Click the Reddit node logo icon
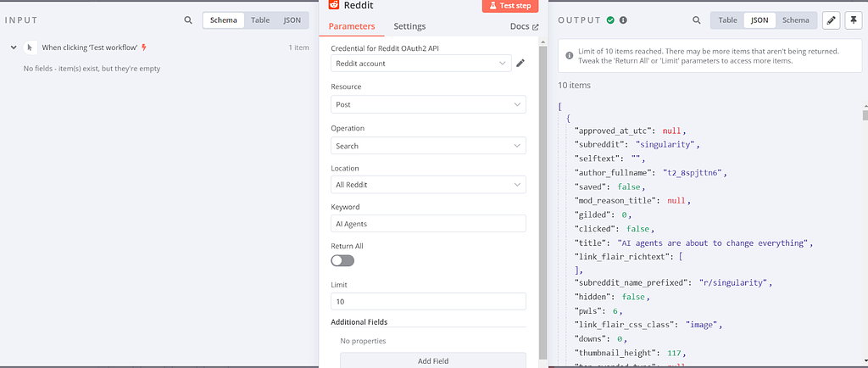Image resolution: width=868 pixels, height=368 pixels. 332,5
